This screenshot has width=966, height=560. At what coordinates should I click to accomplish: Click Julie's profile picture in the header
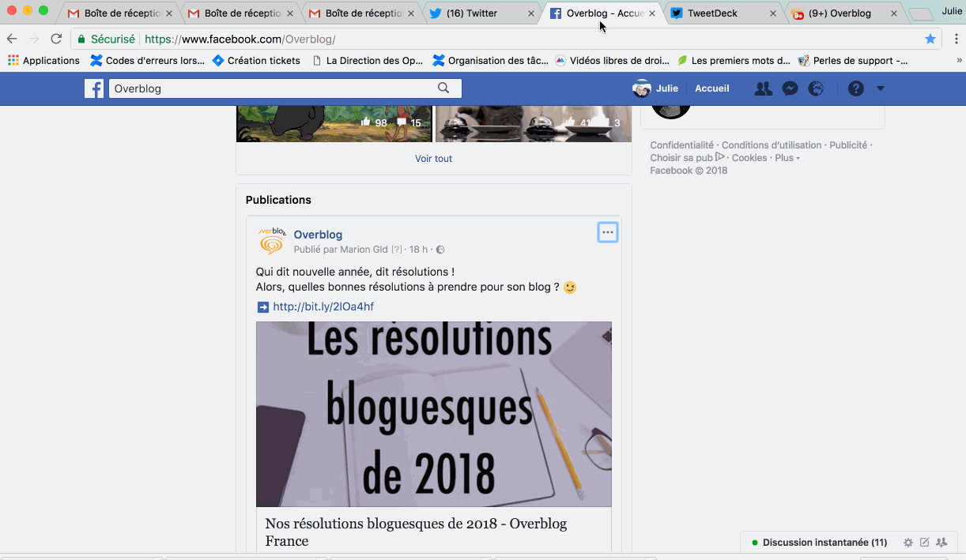(x=642, y=88)
